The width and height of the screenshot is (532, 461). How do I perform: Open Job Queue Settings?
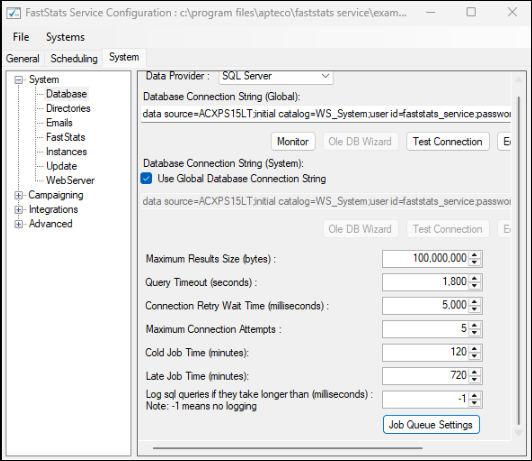(x=431, y=425)
